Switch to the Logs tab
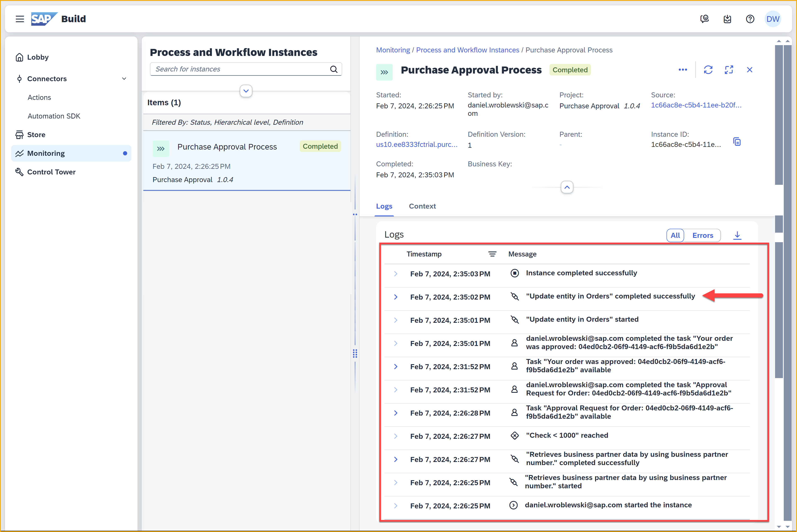797x532 pixels. [x=384, y=206]
